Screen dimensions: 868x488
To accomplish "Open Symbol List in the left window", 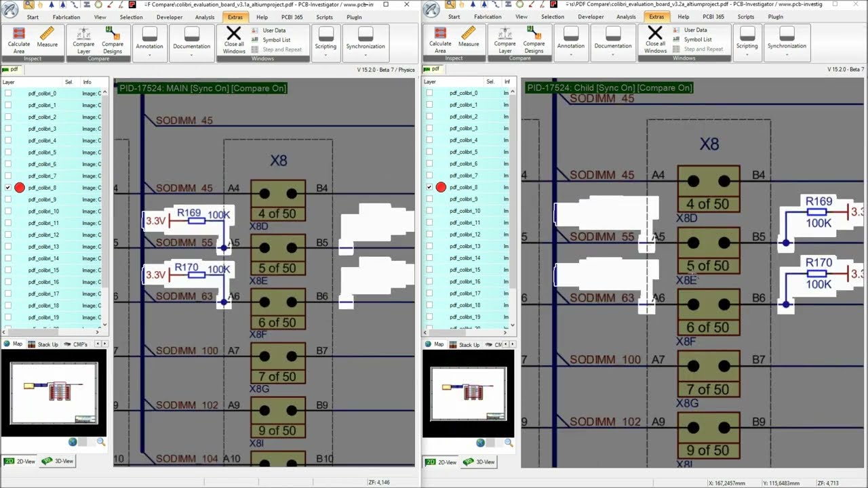I will [x=271, y=40].
